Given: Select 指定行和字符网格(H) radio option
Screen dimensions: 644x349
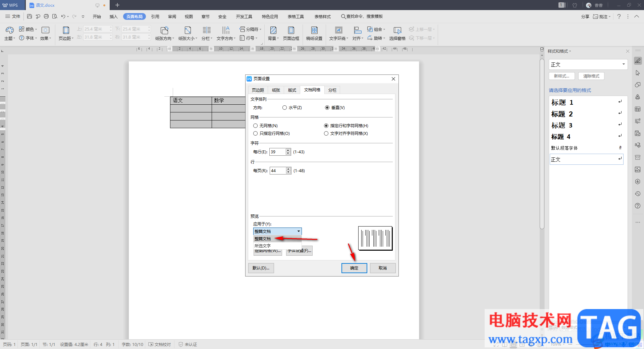Looking at the screenshot, I should [326, 126].
